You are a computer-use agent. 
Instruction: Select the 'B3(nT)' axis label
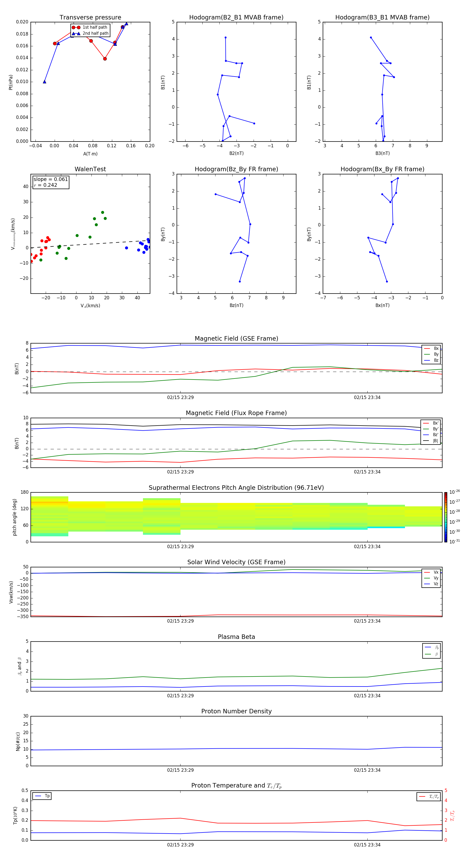(382, 153)
